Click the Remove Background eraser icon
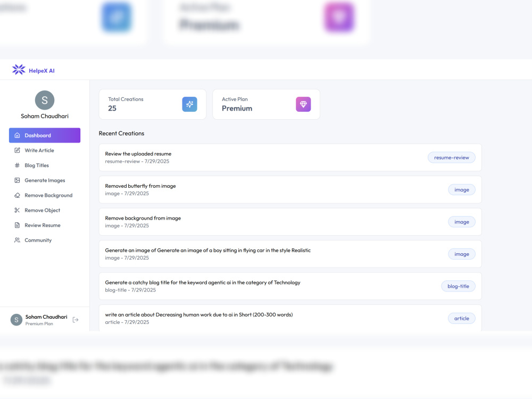 click(18, 195)
